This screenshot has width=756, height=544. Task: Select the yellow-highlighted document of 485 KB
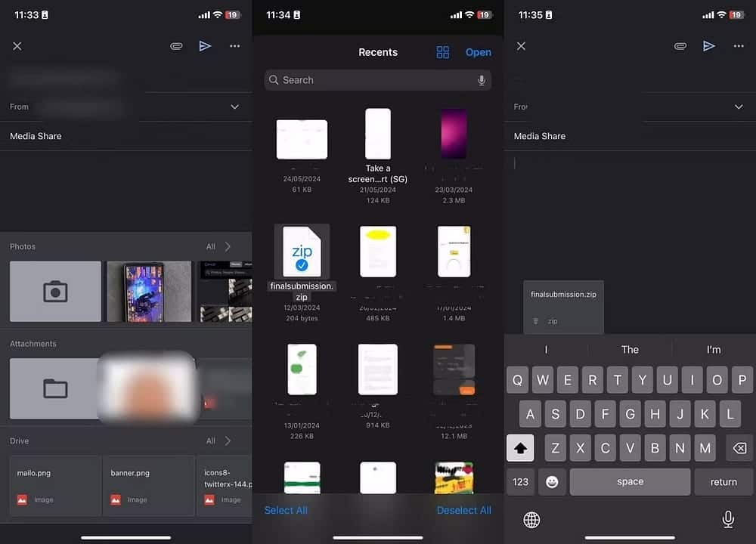point(378,252)
